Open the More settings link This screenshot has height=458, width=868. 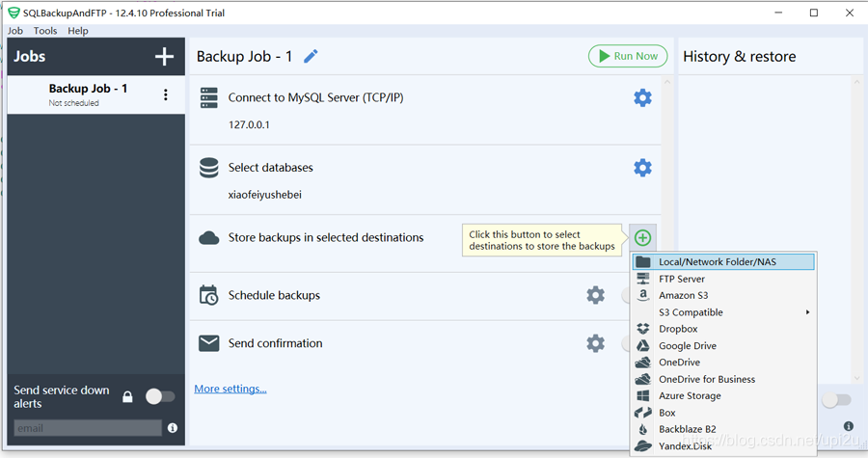(x=231, y=389)
